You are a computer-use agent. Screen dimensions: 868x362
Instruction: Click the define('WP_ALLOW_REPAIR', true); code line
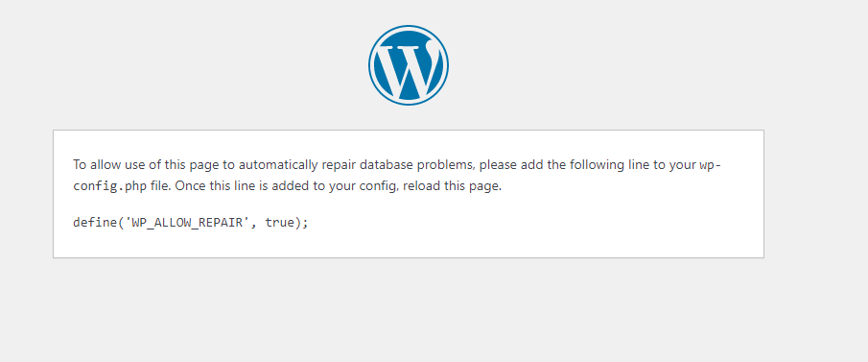pos(191,223)
